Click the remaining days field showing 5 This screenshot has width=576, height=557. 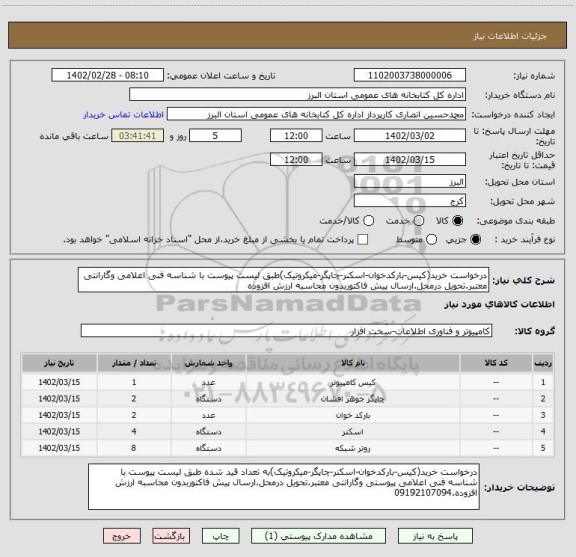(215, 136)
